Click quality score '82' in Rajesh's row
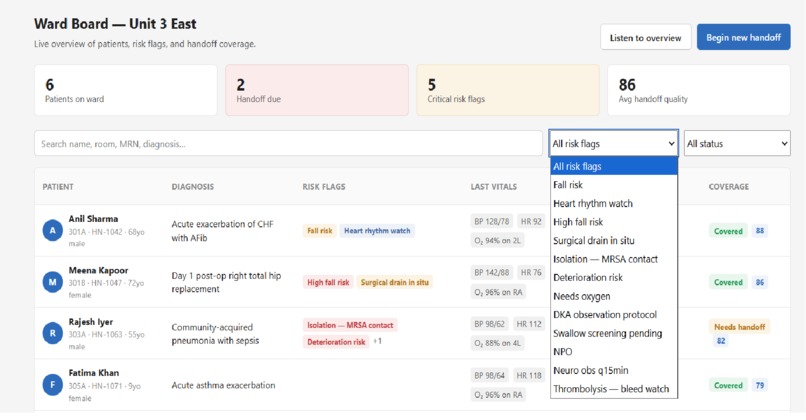 [x=721, y=341]
